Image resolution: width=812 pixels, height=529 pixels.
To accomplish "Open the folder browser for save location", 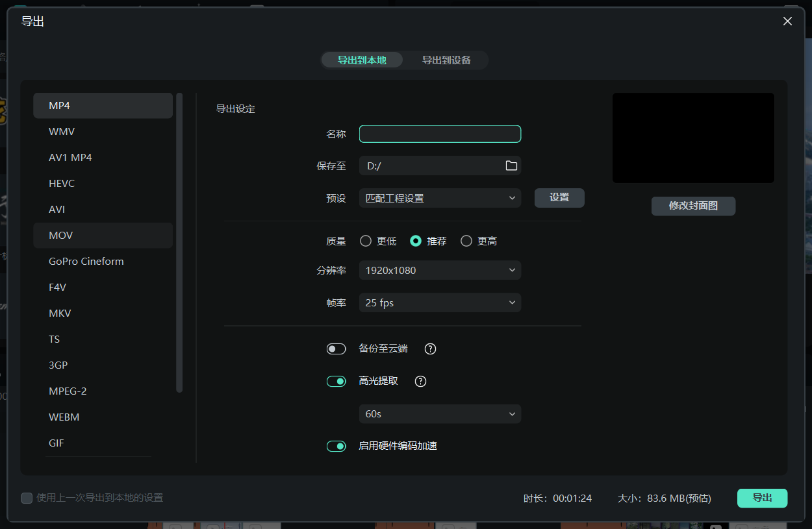I will pyautogui.click(x=511, y=166).
